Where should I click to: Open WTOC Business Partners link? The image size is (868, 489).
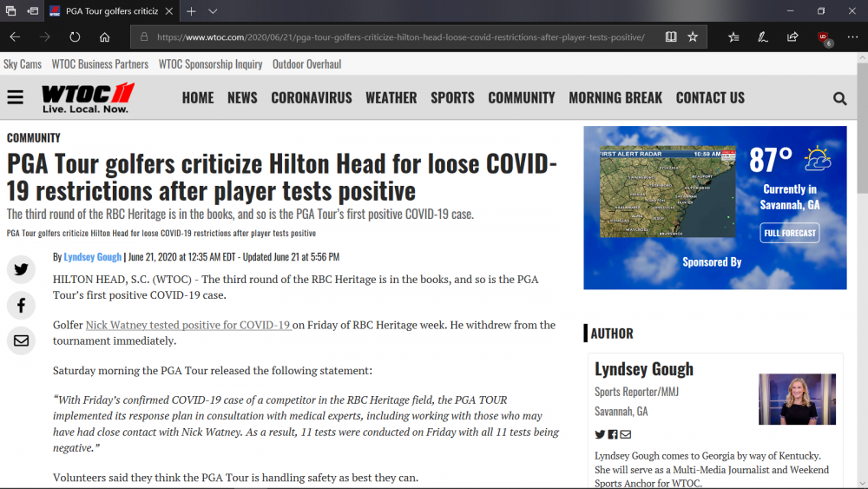tap(100, 64)
